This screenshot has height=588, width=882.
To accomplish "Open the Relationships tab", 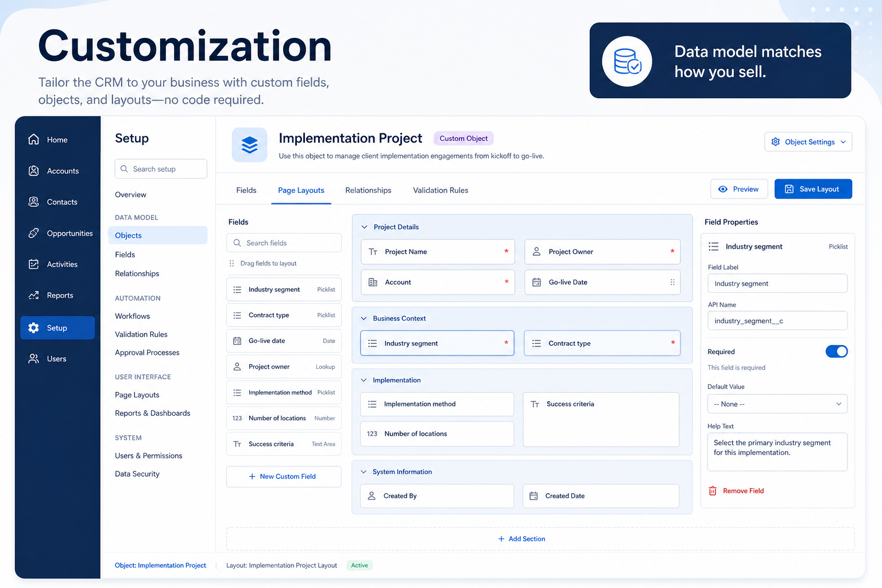I will point(368,190).
